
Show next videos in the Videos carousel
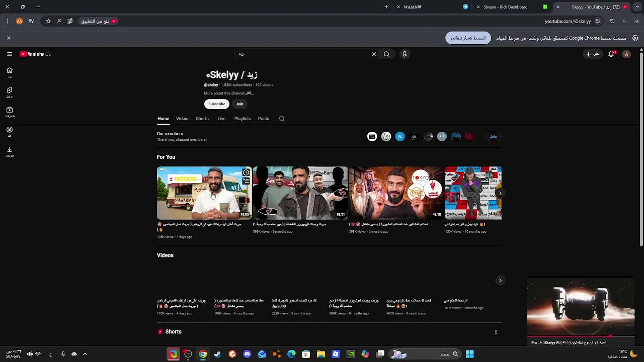click(500, 281)
